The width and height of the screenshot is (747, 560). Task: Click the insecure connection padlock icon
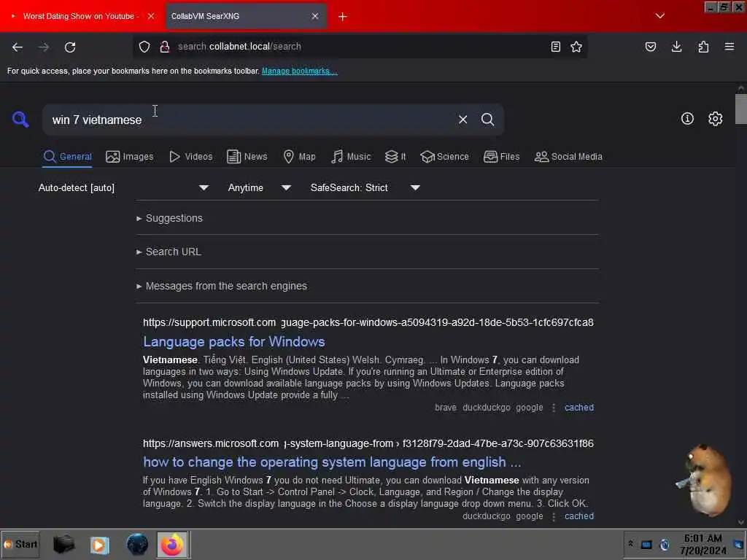click(x=165, y=47)
